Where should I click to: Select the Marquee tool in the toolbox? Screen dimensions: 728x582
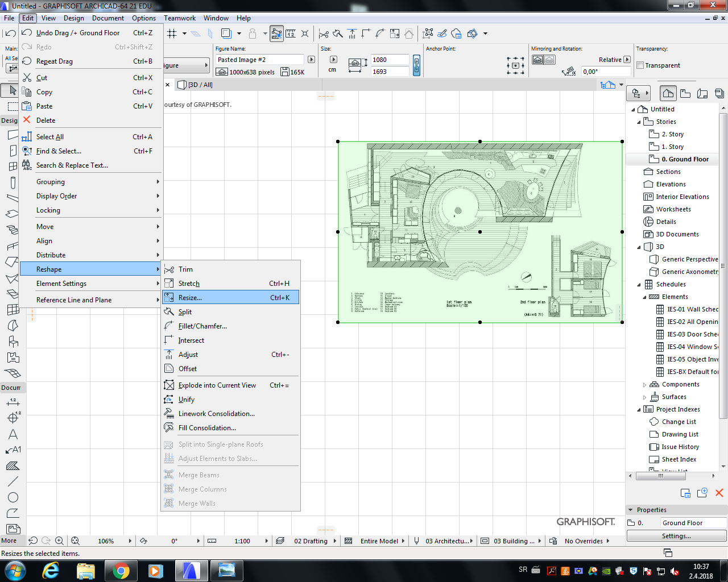pyautogui.click(x=11, y=106)
